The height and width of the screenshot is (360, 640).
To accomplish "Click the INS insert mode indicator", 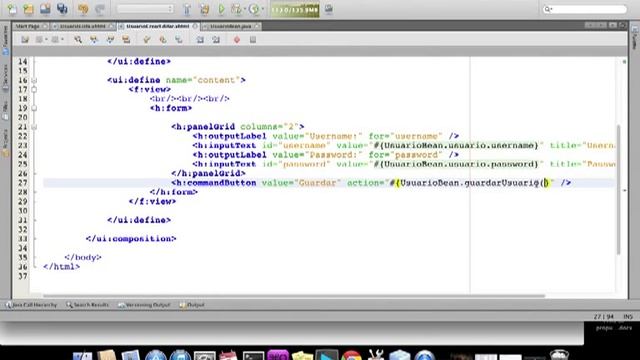I will pyautogui.click(x=628, y=317).
